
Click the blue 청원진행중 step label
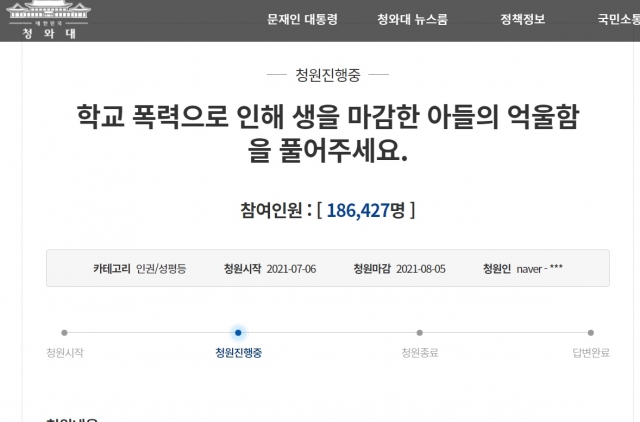click(x=238, y=353)
